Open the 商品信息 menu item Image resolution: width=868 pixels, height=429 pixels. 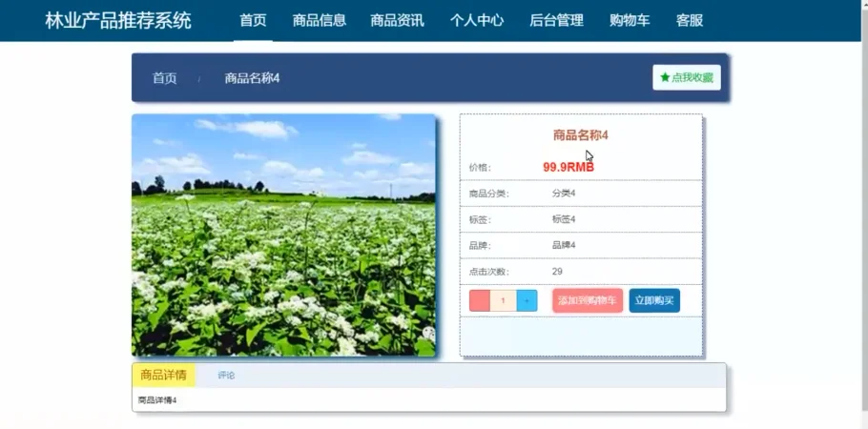(x=320, y=20)
